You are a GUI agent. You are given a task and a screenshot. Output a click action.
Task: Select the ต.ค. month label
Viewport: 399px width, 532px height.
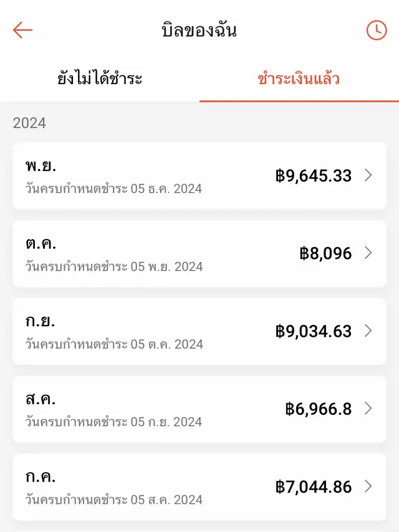41,244
